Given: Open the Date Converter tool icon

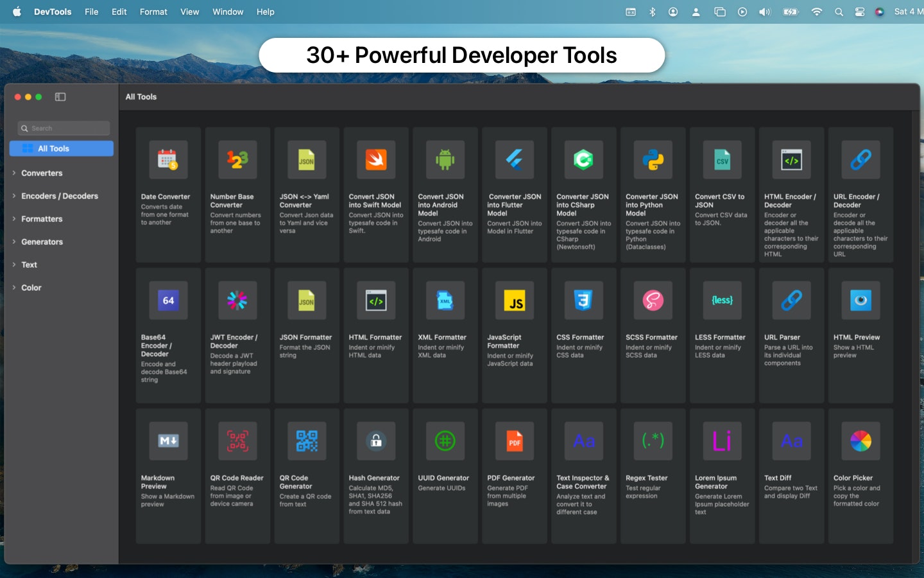Looking at the screenshot, I should 168,159.
